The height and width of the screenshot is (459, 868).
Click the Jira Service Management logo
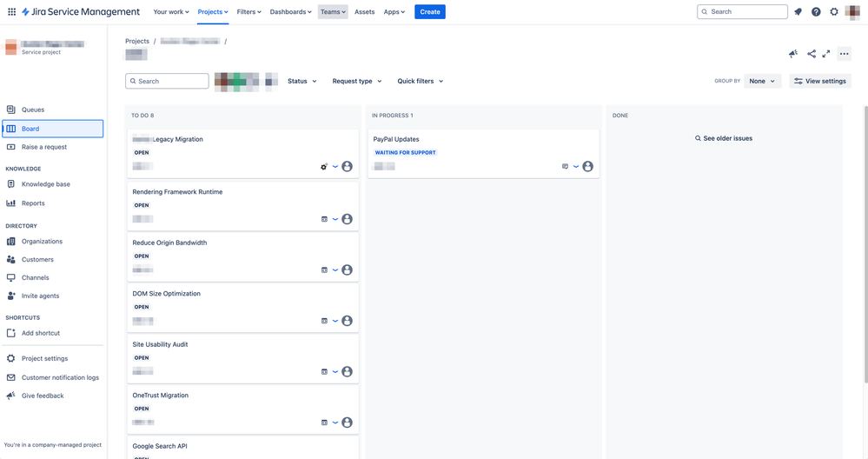81,11
